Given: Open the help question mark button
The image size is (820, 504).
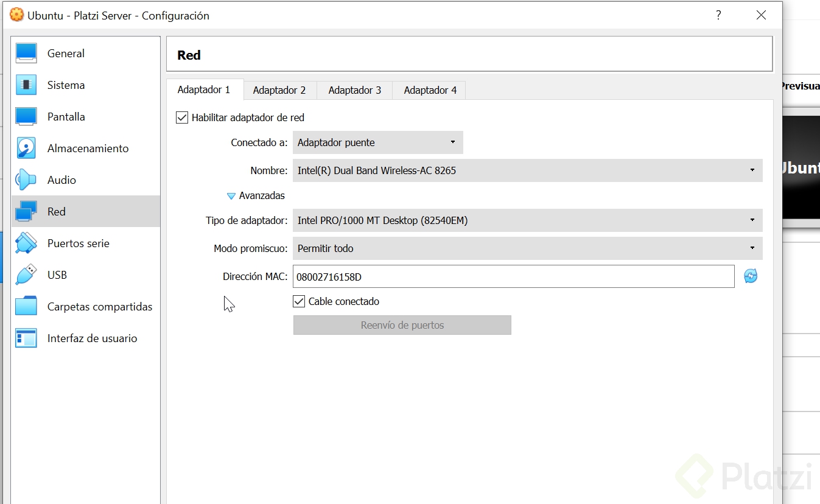Looking at the screenshot, I should tap(718, 15).
